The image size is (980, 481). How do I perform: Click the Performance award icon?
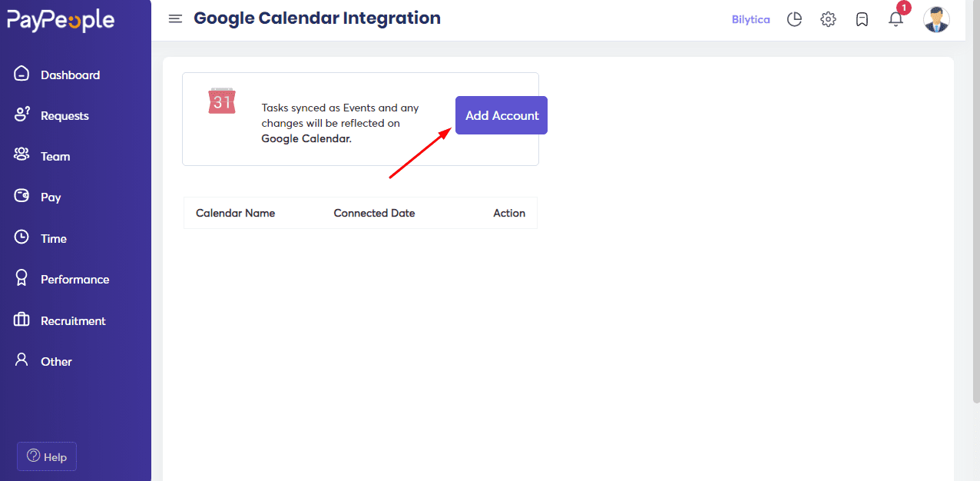point(22,278)
